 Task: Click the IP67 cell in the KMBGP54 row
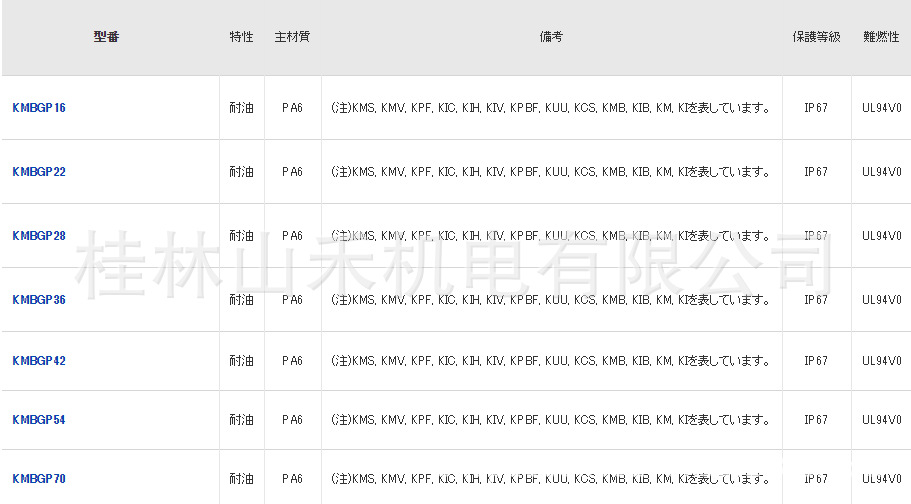(816, 420)
